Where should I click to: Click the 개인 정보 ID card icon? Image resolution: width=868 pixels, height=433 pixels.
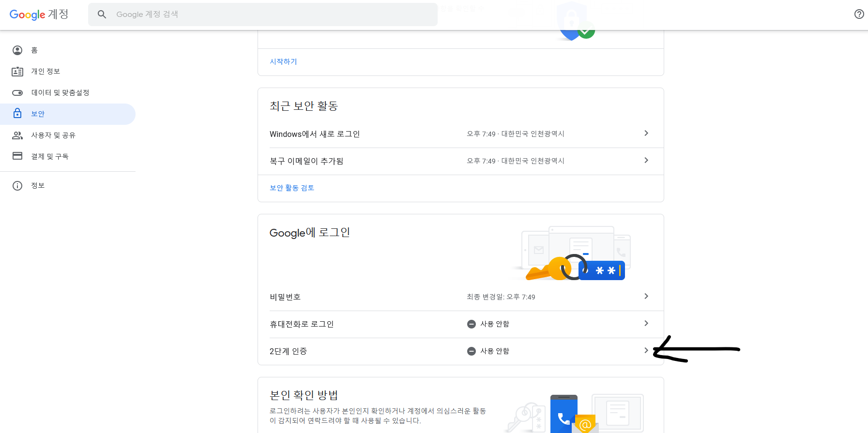coord(17,72)
